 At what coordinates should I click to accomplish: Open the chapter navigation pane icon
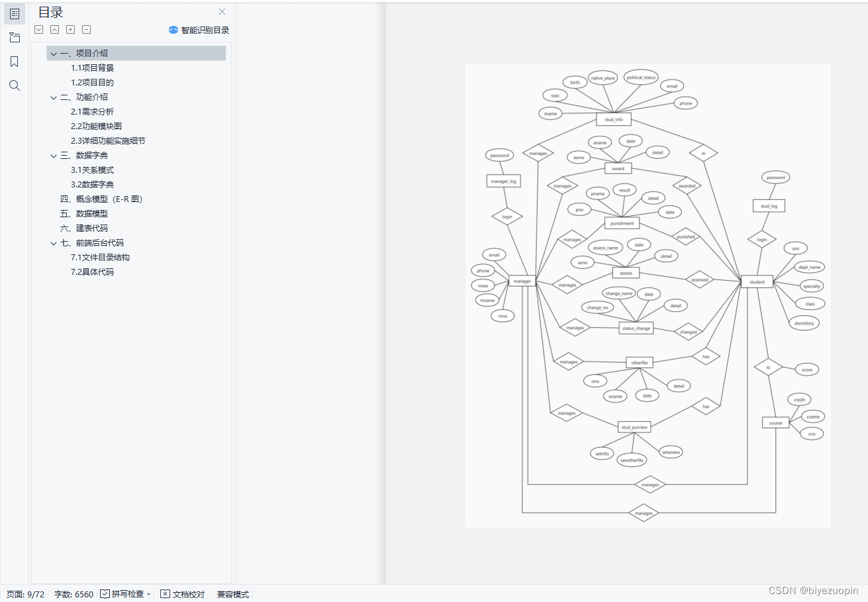point(15,38)
